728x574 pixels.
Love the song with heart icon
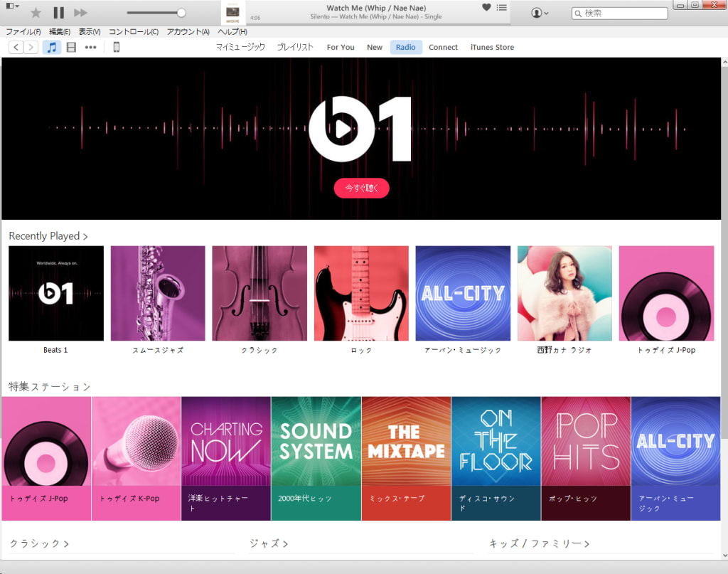(486, 7)
